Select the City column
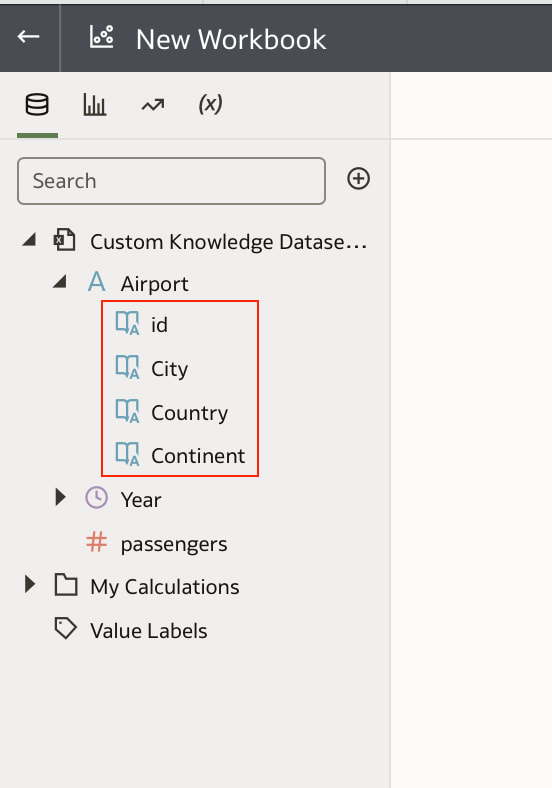 [x=169, y=369]
